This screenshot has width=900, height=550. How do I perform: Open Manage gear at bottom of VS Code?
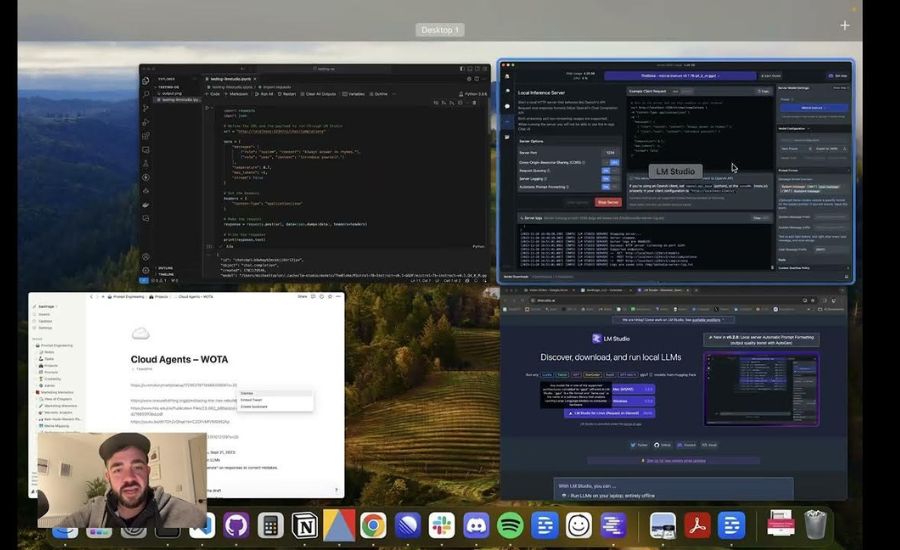click(x=146, y=270)
